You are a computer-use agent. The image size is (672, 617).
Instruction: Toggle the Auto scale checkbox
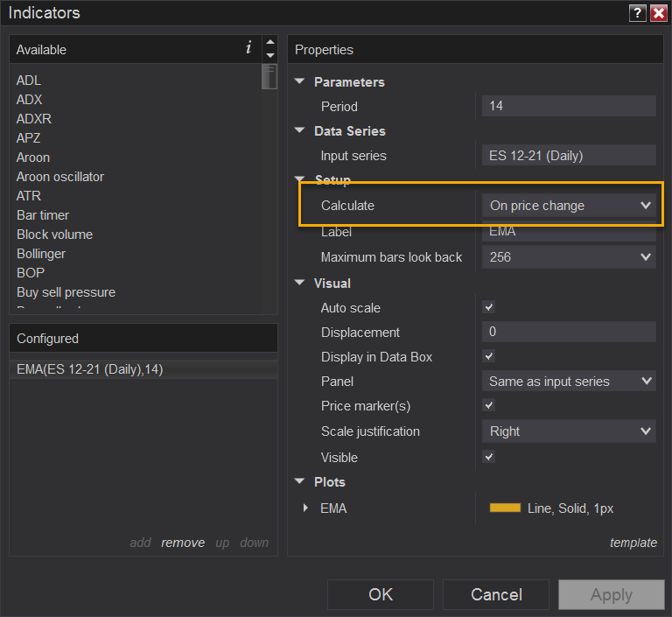(489, 308)
